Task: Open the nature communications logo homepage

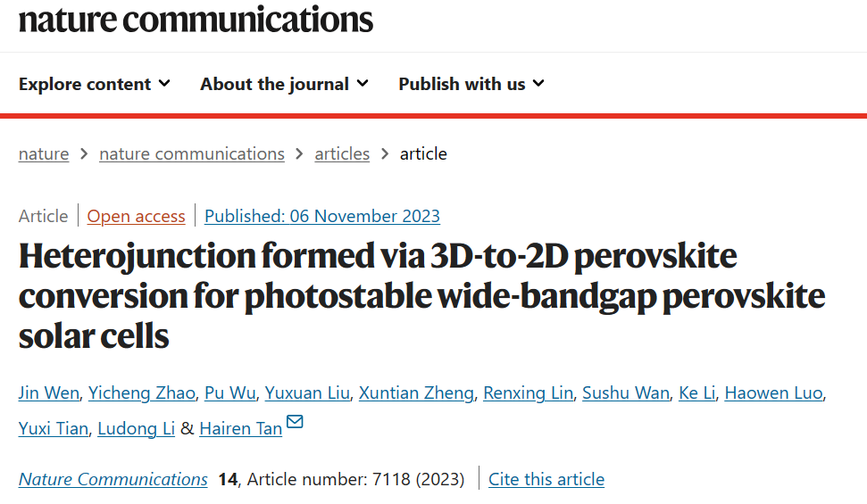Action: coord(196,20)
